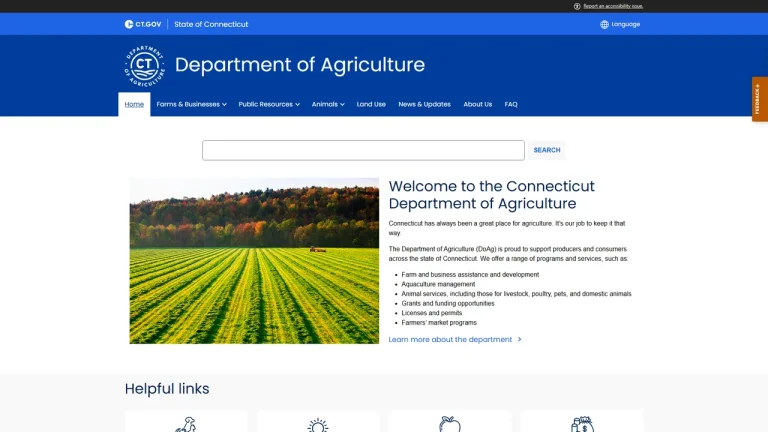Click Farm and business assistance bullet text
Image resolution: width=768 pixels, height=432 pixels.
(470, 275)
